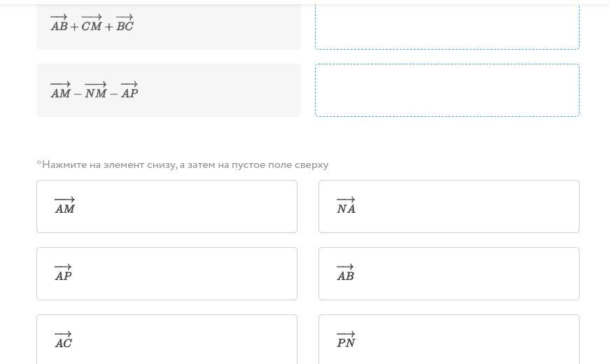Pick the AP vector answer option

click(x=167, y=274)
